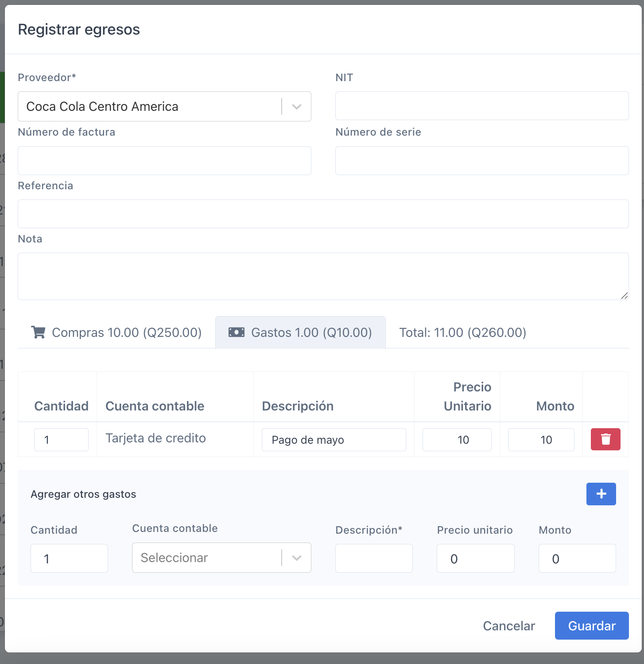
Task: Click into the Número de serie field
Action: coord(482,160)
